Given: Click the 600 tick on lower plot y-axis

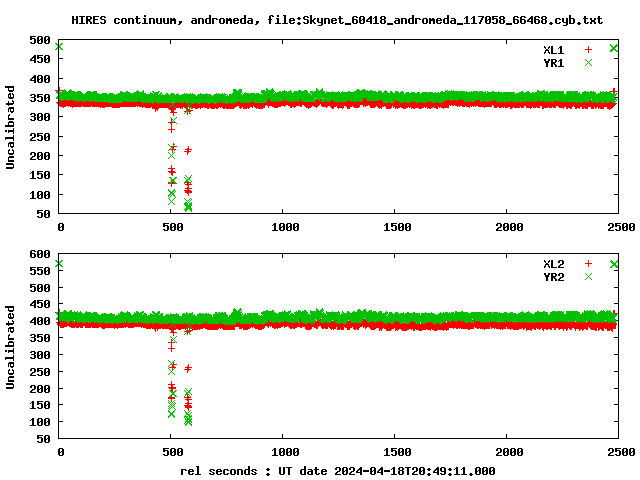Looking at the screenshot, I should (x=40, y=254).
